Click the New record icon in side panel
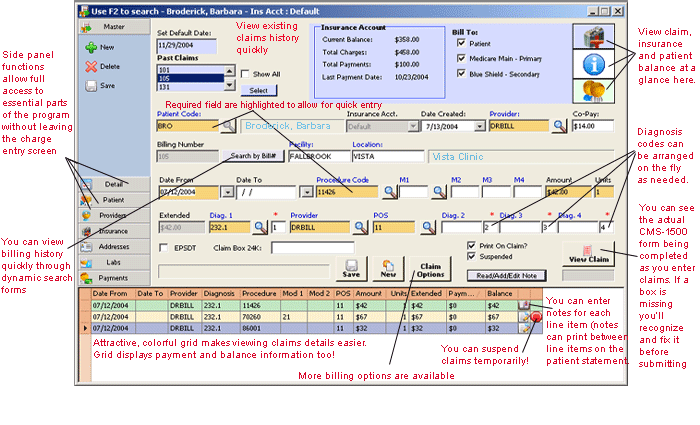Viewport: 700px width, 425px height. (91, 47)
